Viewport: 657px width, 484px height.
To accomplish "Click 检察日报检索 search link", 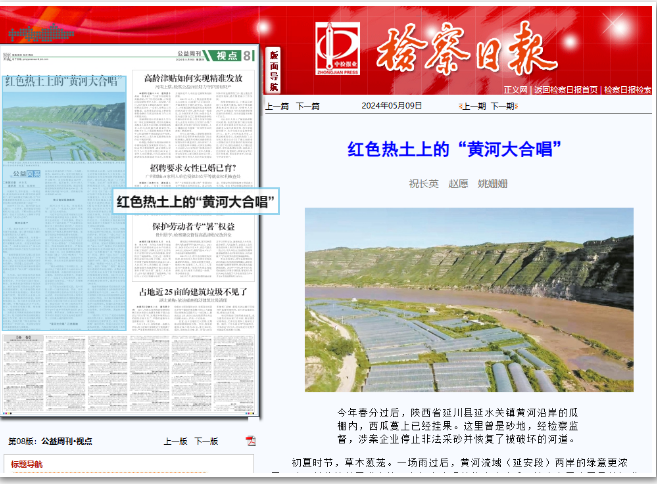I will (628, 90).
